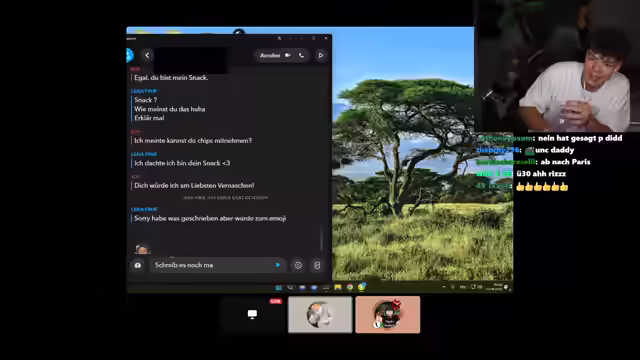This screenshot has width=640, height=360.
Task: Click the message "Snack ?"
Action: point(146,100)
